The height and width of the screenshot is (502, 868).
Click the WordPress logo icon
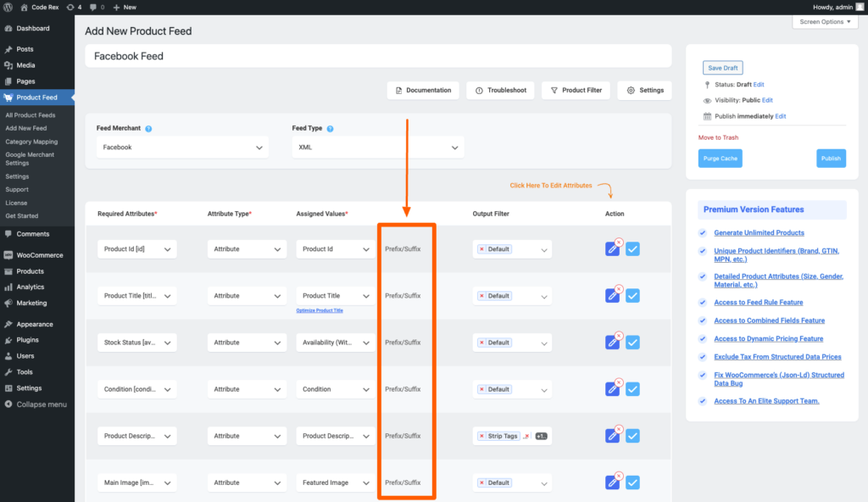(8, 7)
